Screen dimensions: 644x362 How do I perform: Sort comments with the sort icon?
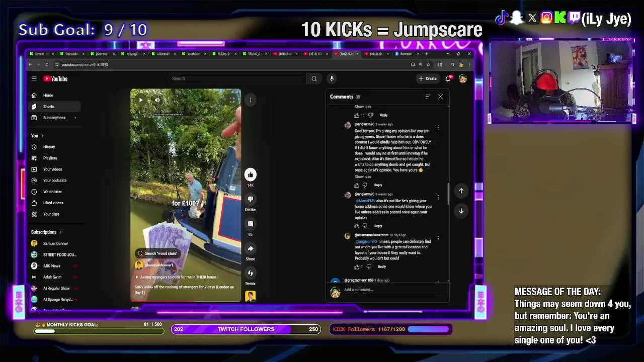pos(428,97)
